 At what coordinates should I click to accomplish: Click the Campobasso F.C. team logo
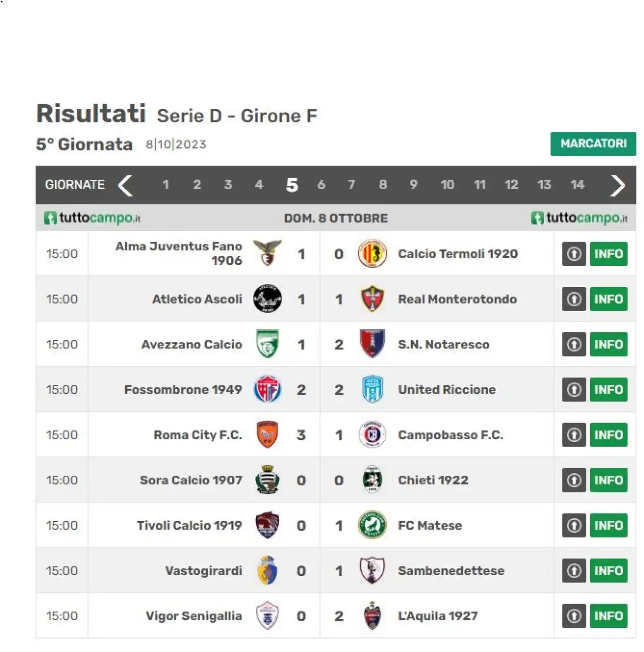click(372, 434)
